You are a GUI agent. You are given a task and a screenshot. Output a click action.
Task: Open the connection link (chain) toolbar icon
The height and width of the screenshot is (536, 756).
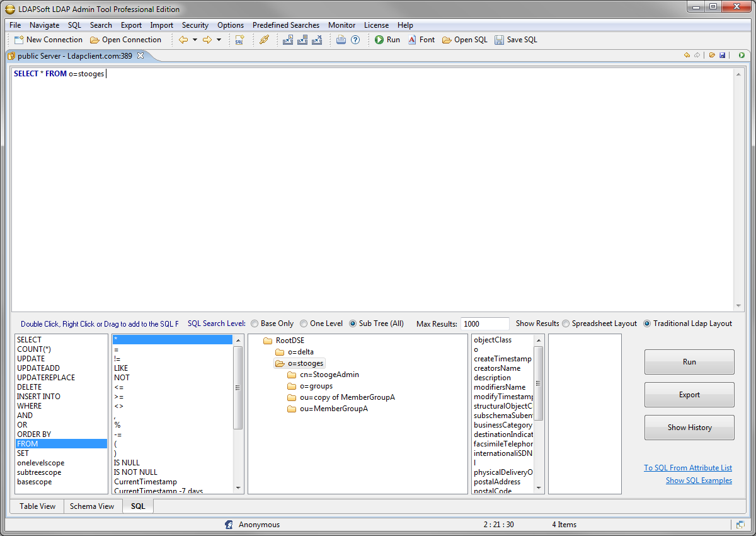[x=263, y=40]
